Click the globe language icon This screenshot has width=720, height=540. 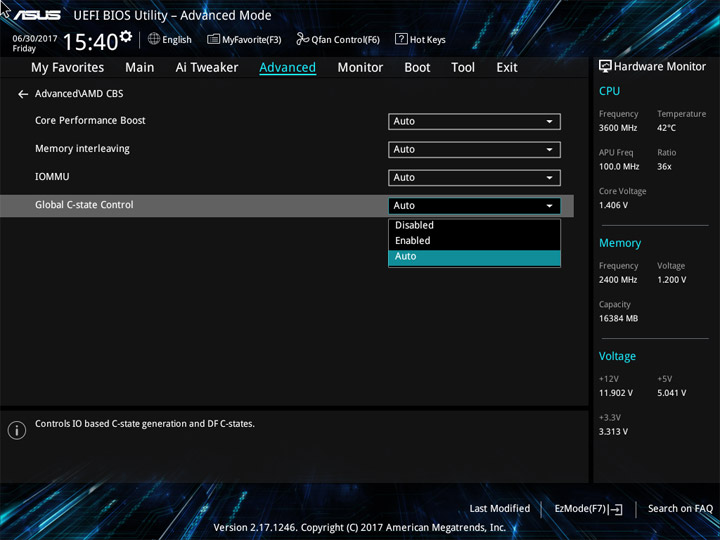tap(154, 39)
